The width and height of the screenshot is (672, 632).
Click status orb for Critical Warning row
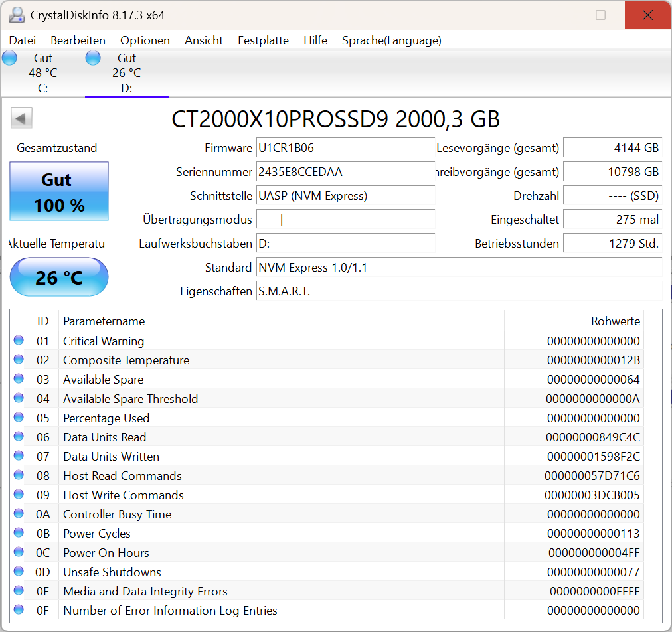(x=19, y=340)
